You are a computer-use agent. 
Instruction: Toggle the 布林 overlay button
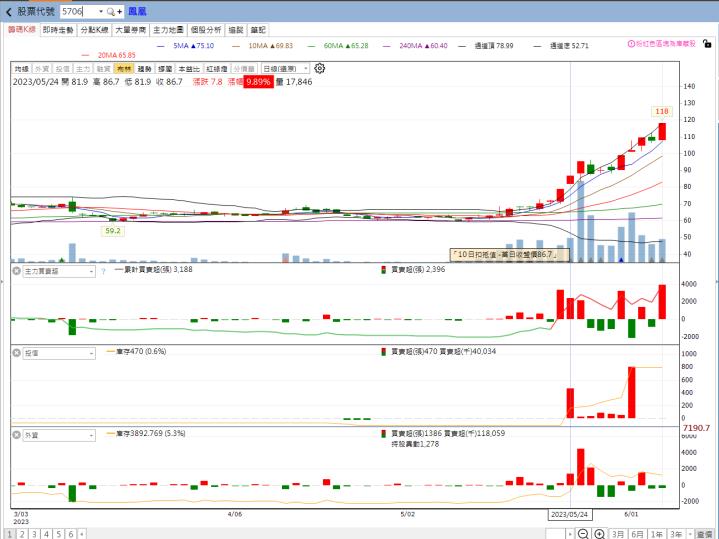(x=123, y=68)
